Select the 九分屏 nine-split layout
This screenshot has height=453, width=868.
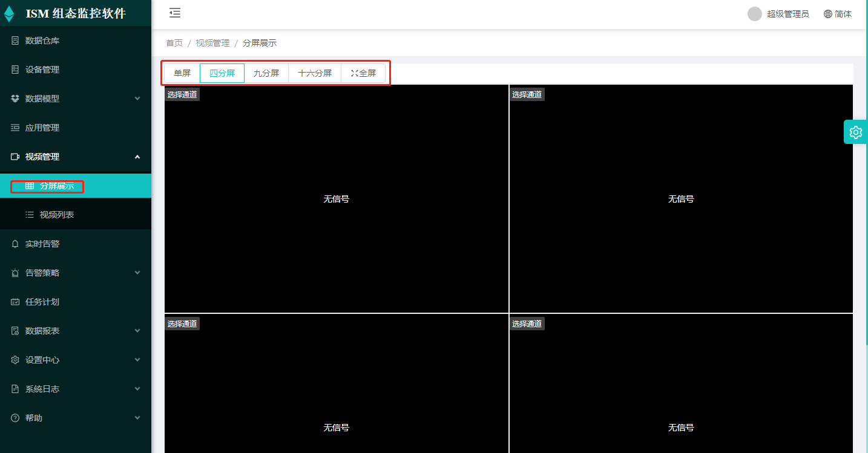(x=266, y=73)
